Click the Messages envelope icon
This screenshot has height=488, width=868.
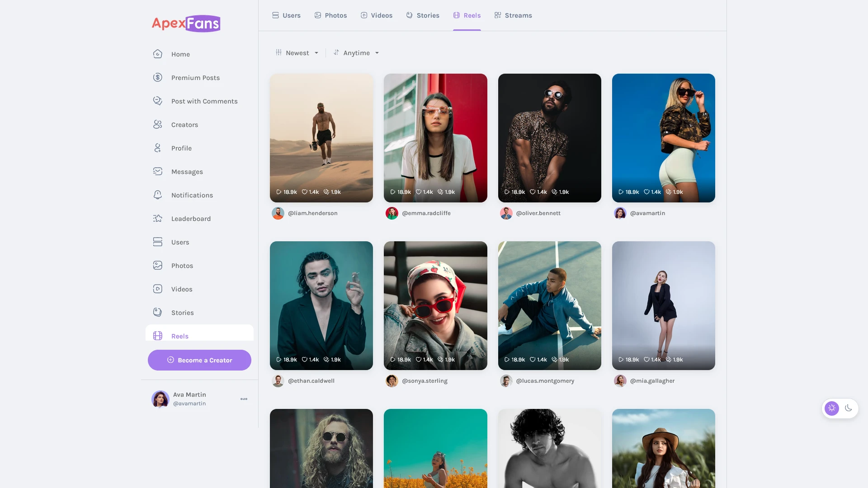click(x=157, y=172)
